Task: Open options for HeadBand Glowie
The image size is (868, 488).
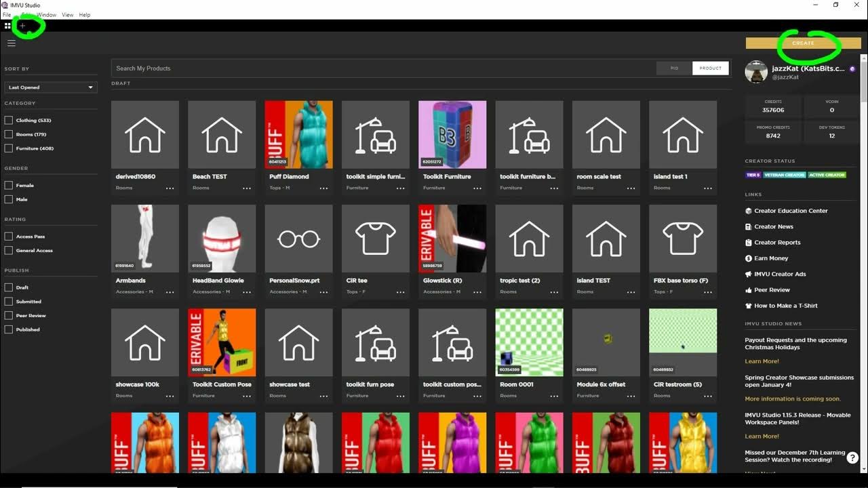Action: [x=247, y=292]
